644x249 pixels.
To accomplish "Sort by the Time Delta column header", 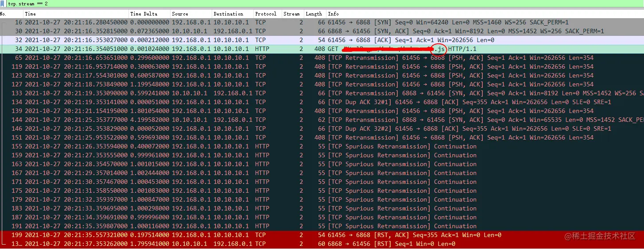I will [150, 14].
